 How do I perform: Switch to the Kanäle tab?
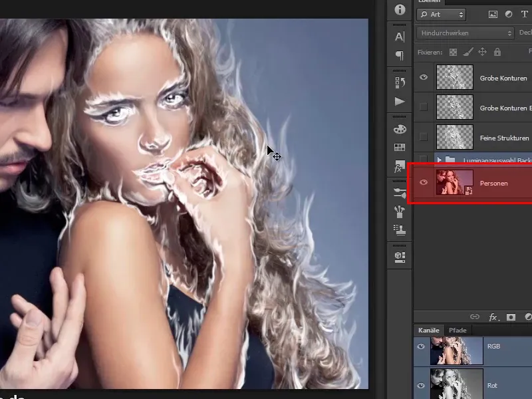428,330
